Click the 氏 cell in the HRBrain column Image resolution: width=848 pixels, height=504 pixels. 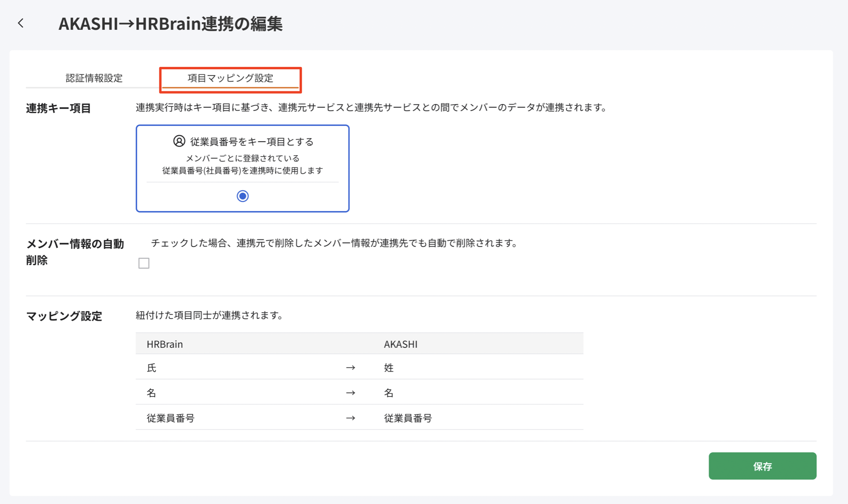[x=152, y=368]
